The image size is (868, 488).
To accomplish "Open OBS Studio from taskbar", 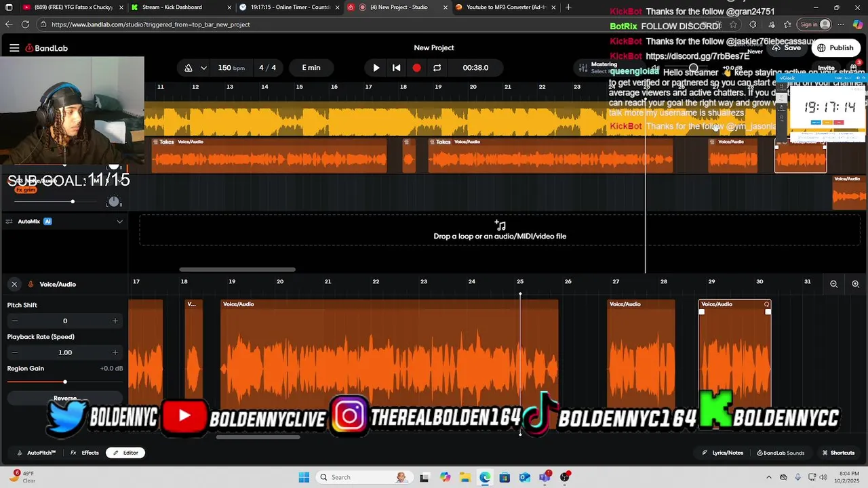I will 565,477.
